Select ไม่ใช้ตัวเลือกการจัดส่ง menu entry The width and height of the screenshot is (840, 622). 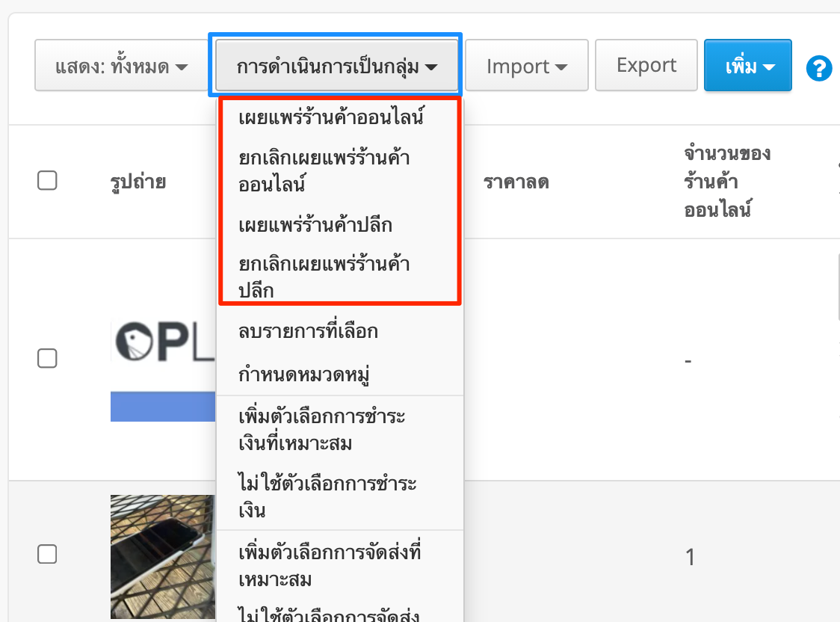tap(339, 614)
